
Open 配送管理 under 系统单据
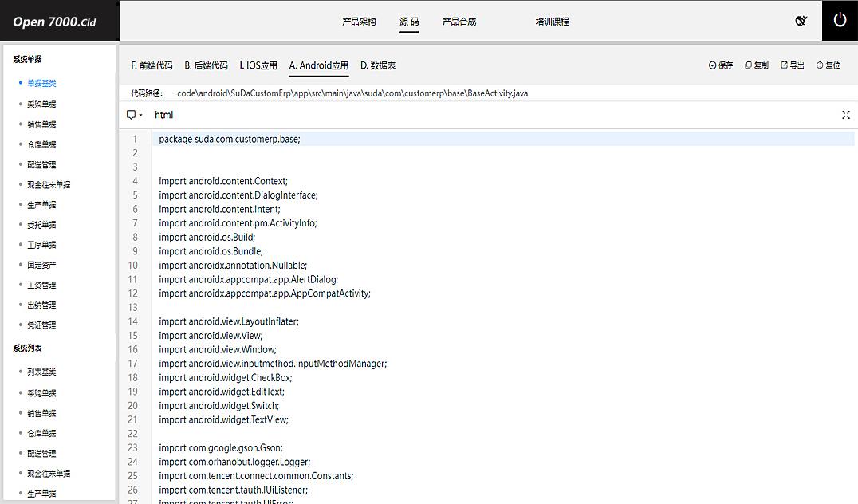click(41, 164)
